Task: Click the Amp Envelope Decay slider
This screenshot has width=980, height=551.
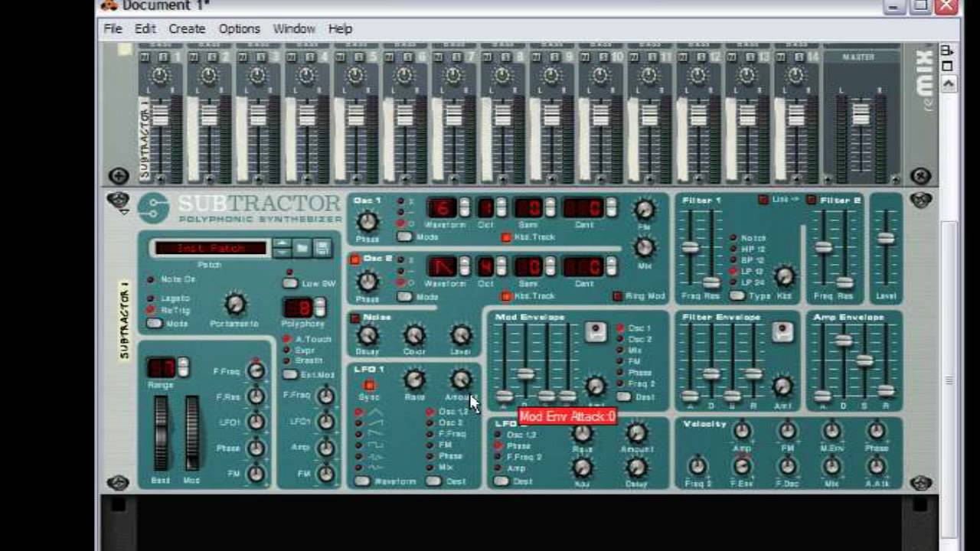Action: coord(844,341)
